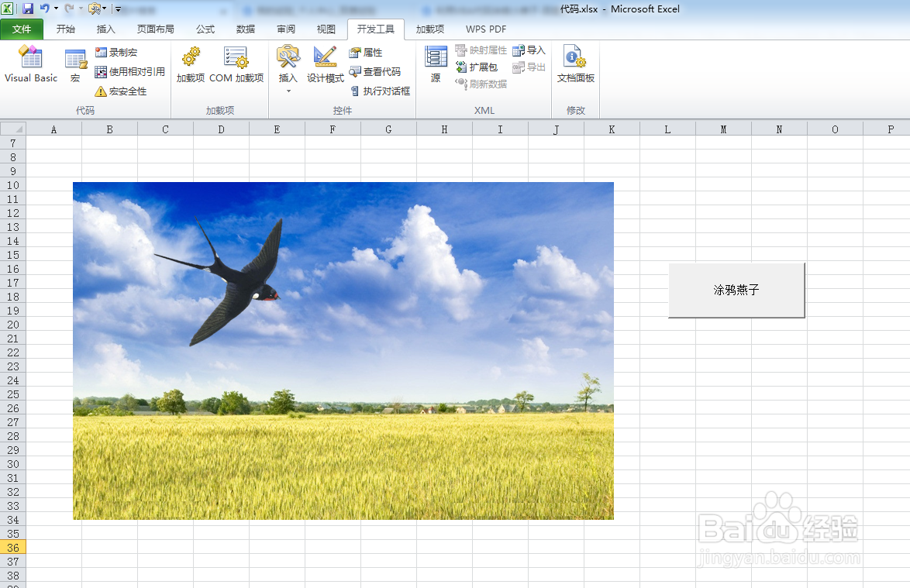Select the Developer (开发工具) tab
The width and height of the screenshot is (910, 588).
(x=375, y=29)
